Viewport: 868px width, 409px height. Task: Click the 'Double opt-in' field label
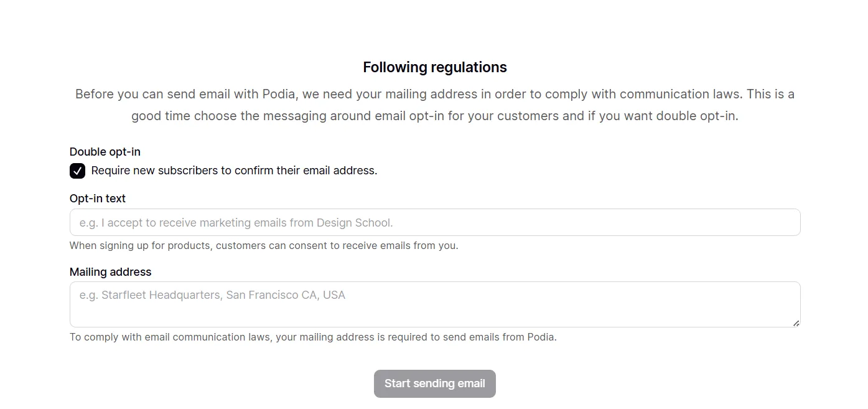pos(105,152)
